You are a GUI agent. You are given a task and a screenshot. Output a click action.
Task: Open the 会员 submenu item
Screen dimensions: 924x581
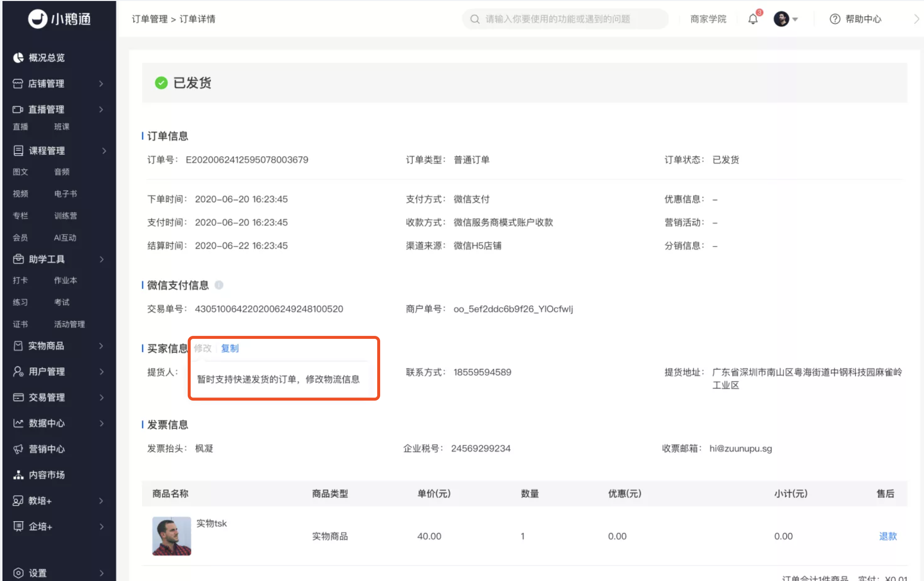click(x=20, y=238)
